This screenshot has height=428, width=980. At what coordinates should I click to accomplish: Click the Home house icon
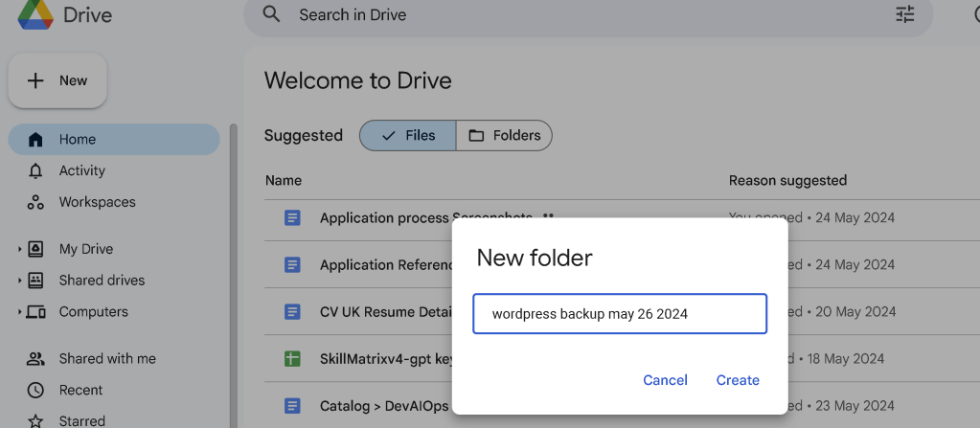point(35,140)
